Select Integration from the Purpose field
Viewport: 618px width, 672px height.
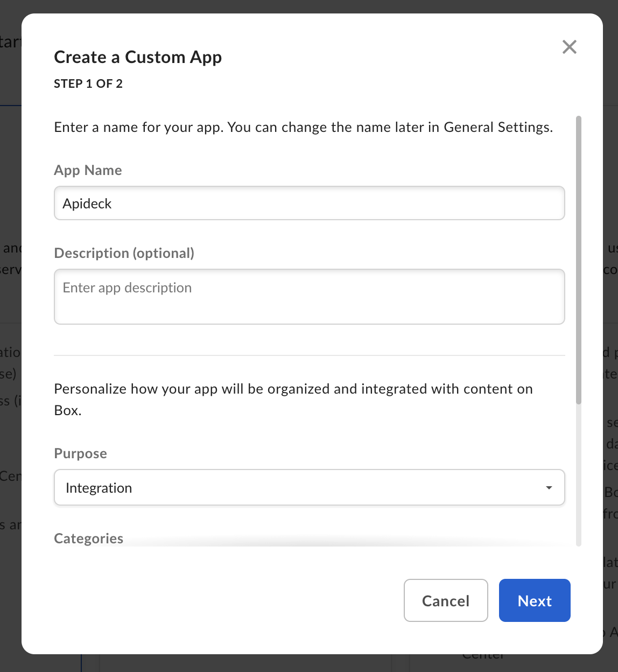coord(310,487)
